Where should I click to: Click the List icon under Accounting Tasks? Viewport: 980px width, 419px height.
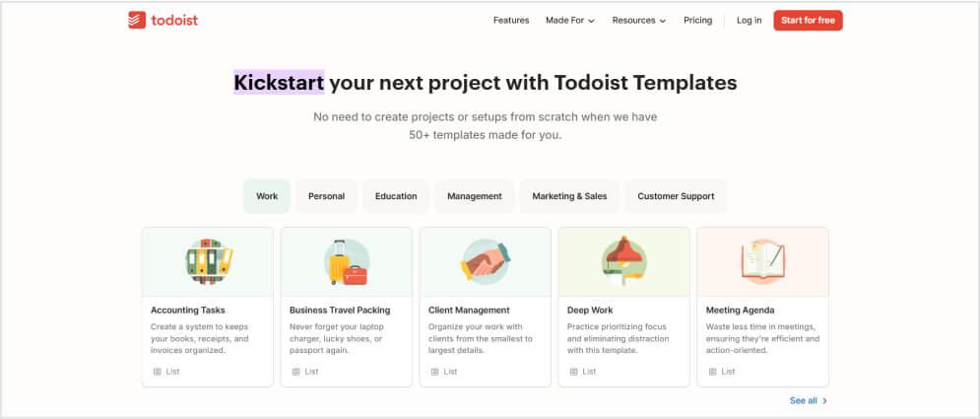(158, 372)
